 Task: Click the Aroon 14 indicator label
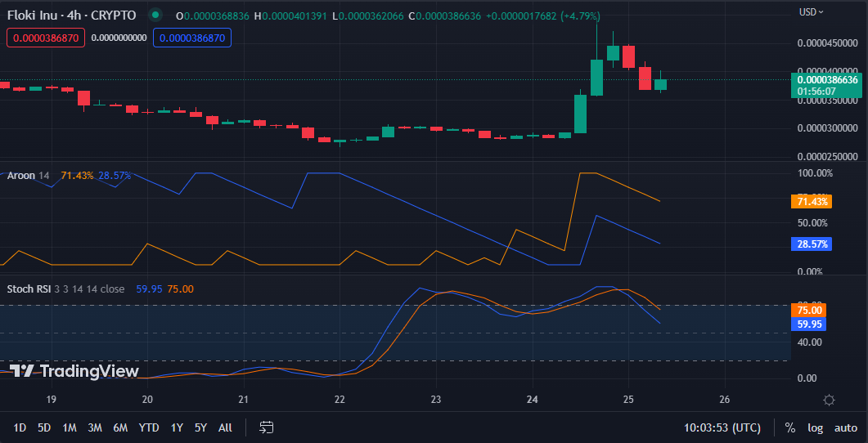[x=29, y=175]
